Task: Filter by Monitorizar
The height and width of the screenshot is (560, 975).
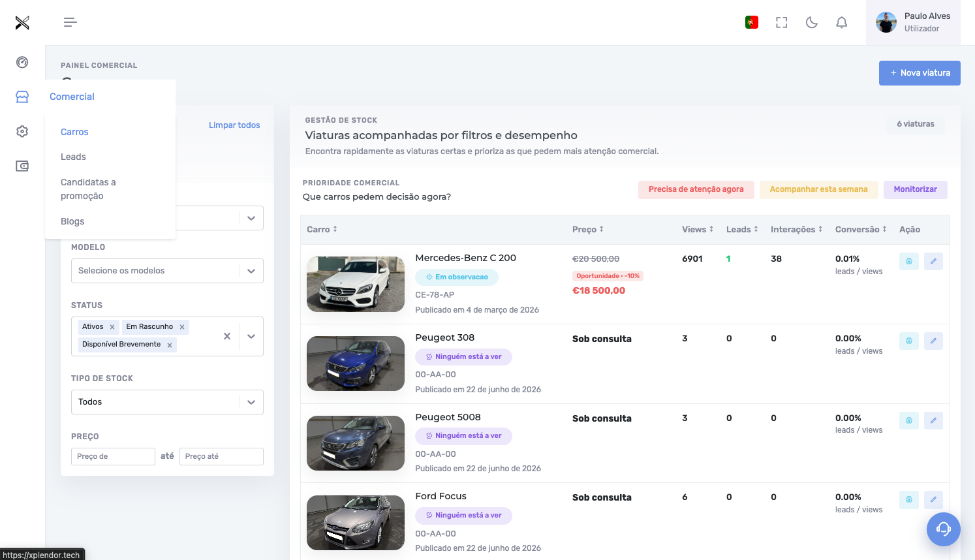Action: tap(915, 189)
